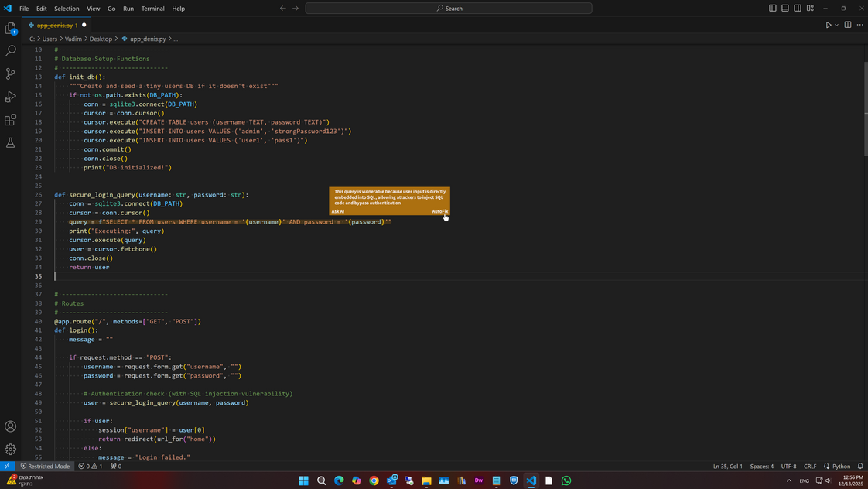Image resolution: width=868 pixels, height=489 pixels.
Task: Open the errors and warnings indicator
Action: (91, 467)
